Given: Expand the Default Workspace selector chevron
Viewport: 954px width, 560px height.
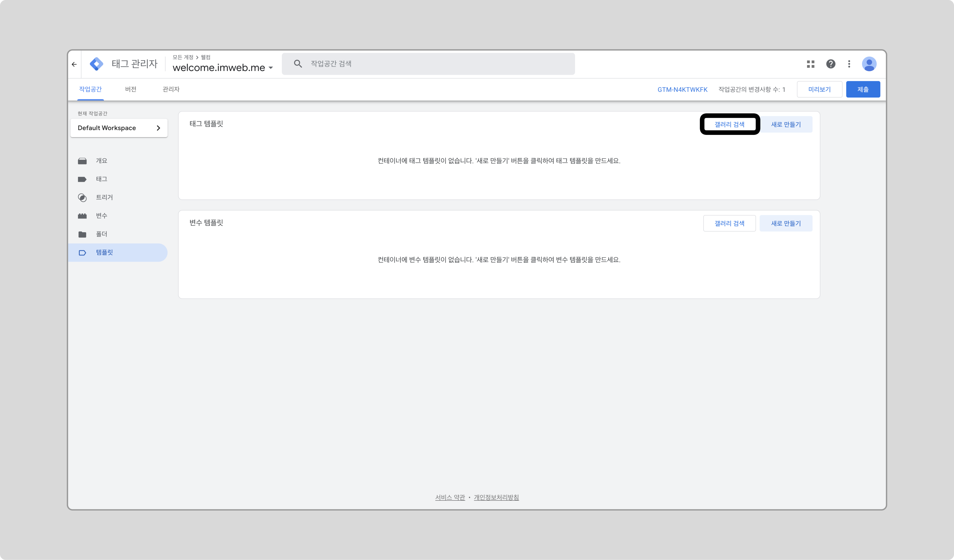Looking at the screenshot, I should tap(158, 128).
